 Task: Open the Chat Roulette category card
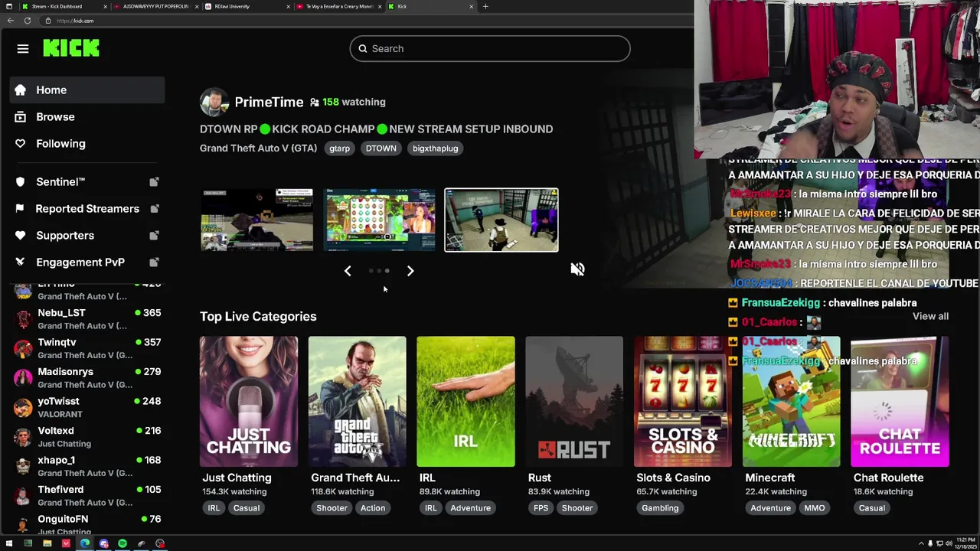900,402
